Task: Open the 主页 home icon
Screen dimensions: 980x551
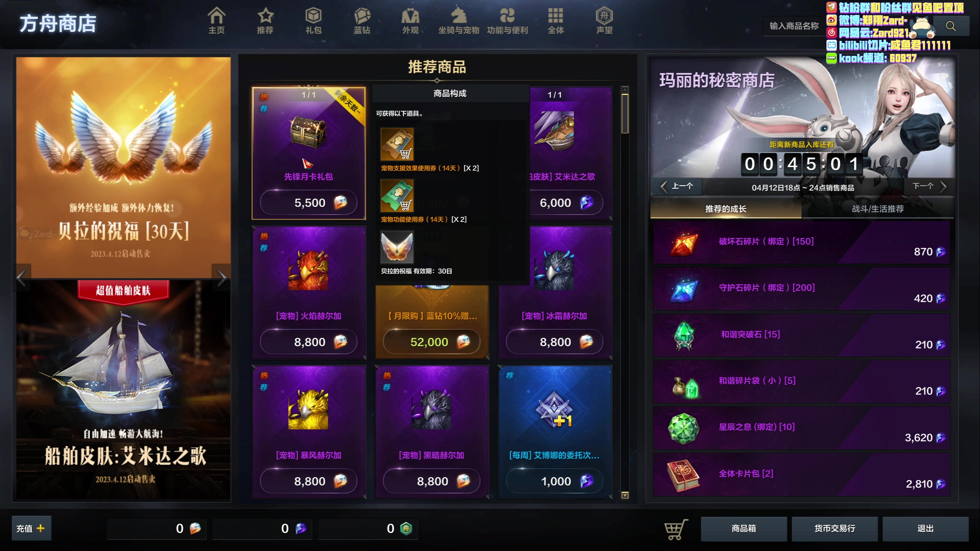Action: point(216,20)
